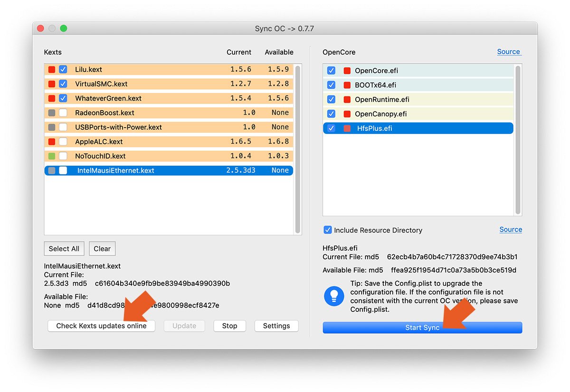
Task: Check the USBPorts-with-Power.kext checkbox
Action: (x=63, y=127)
